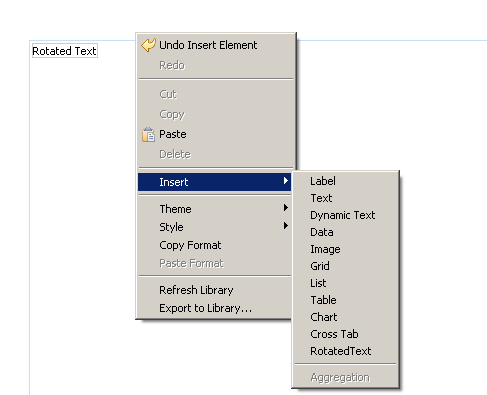Expand the Insert submenu arrow
Image resolution: width=487 pixels, height=395 pixels.
coord(286,181)
